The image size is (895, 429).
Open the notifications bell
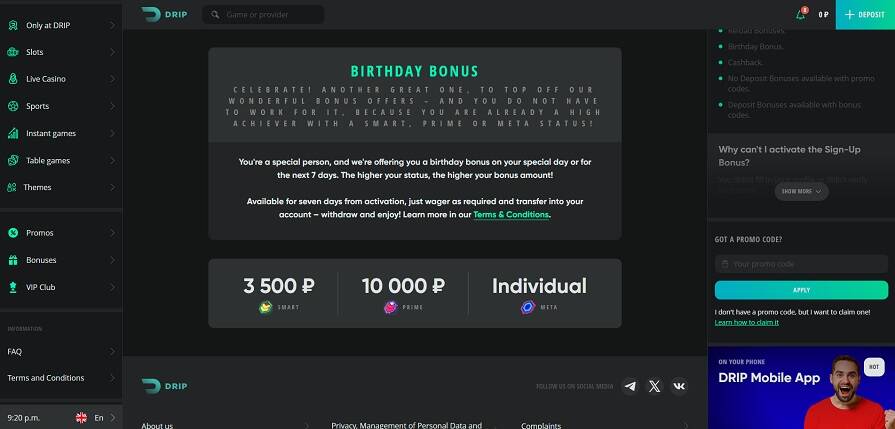pos(800,15)
